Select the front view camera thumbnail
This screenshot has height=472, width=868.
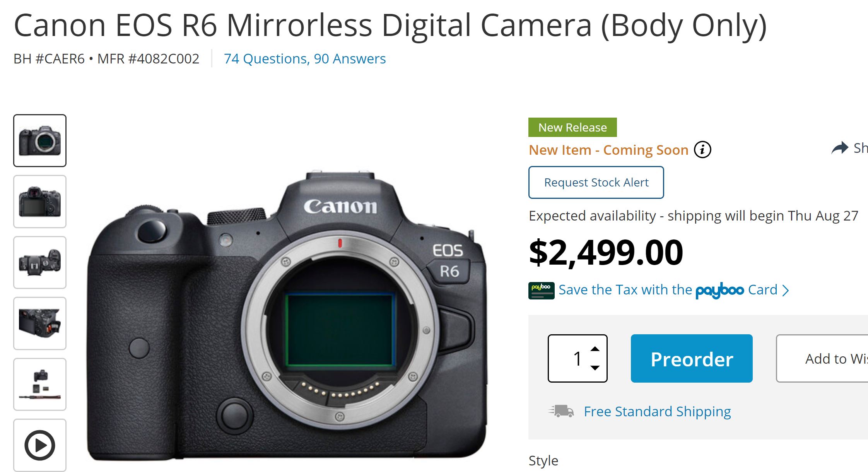tap(40, 140)
